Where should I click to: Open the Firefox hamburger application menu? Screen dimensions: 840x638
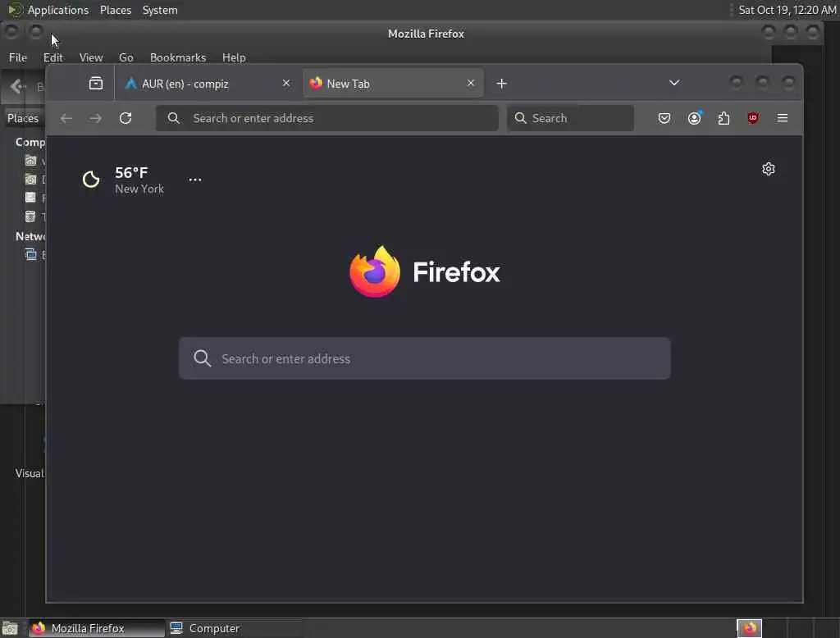(782, 118)
